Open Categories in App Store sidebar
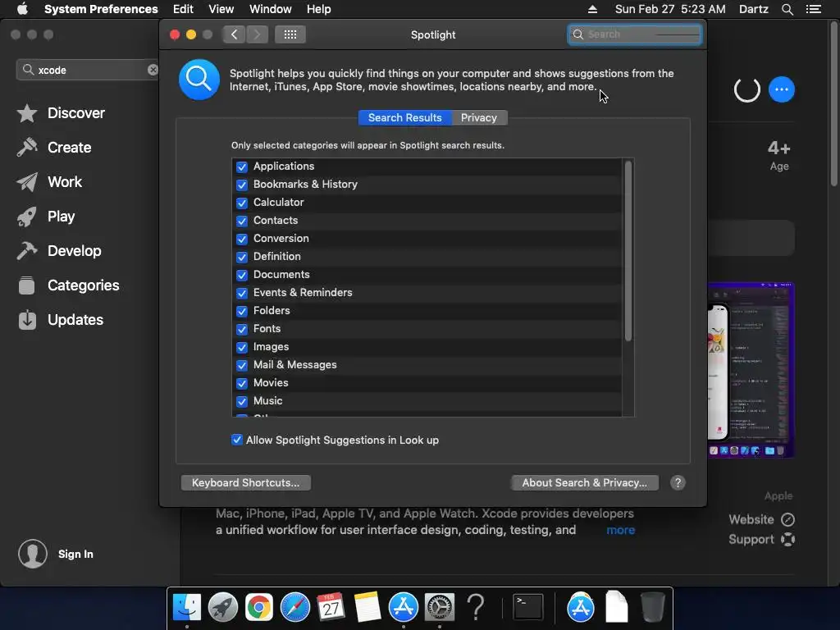Screen dimensions: 840x630 click(68, 285)
